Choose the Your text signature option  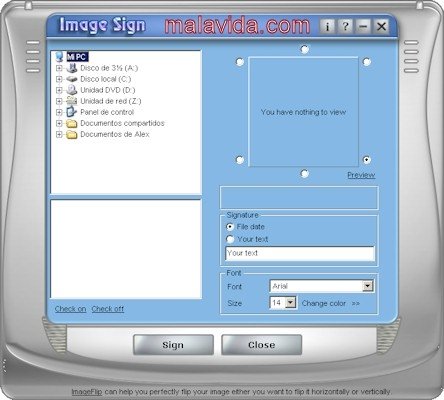[230, 239]
